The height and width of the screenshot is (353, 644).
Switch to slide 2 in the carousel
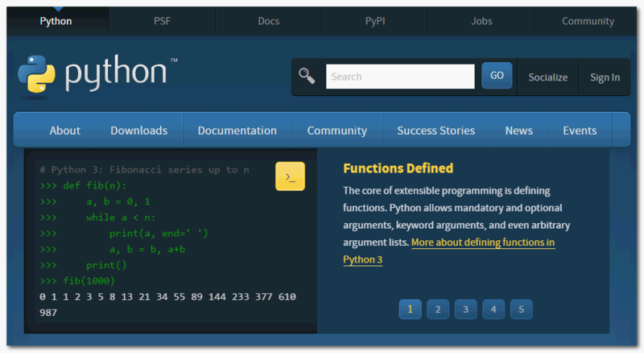click(438, 309)
